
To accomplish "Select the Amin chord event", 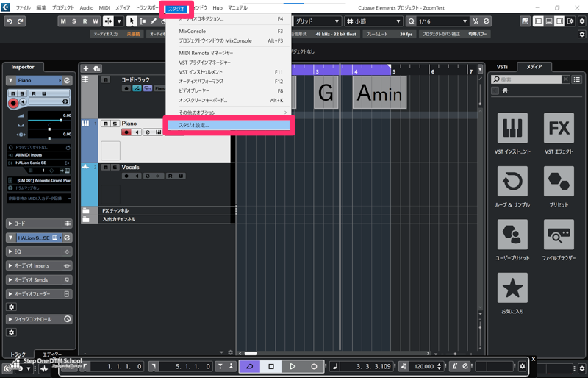I will (379, 93).
